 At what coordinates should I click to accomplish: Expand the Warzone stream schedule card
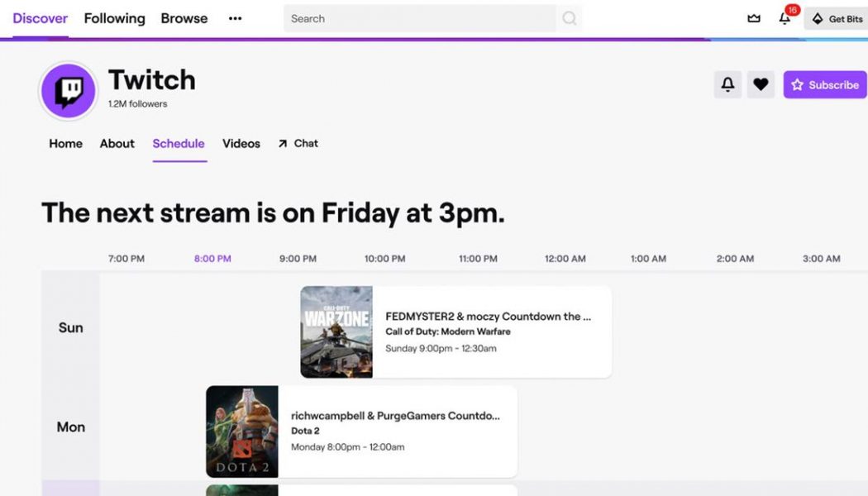click(x=455, y=331)
